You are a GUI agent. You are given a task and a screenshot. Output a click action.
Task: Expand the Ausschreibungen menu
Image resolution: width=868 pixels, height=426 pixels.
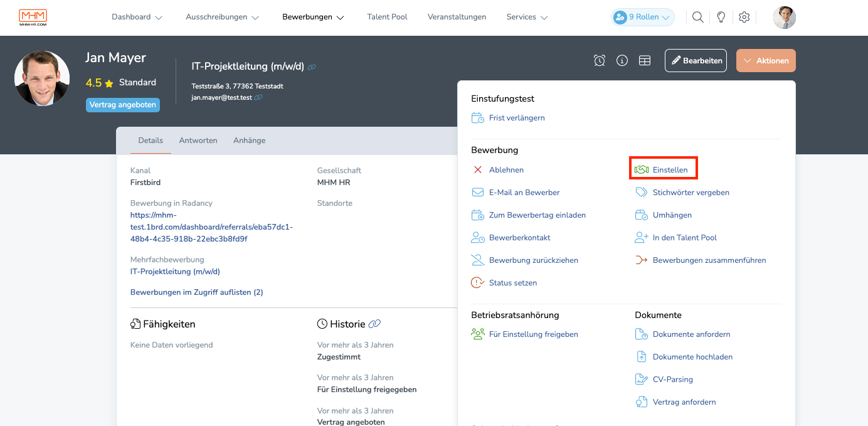(223, 18)
